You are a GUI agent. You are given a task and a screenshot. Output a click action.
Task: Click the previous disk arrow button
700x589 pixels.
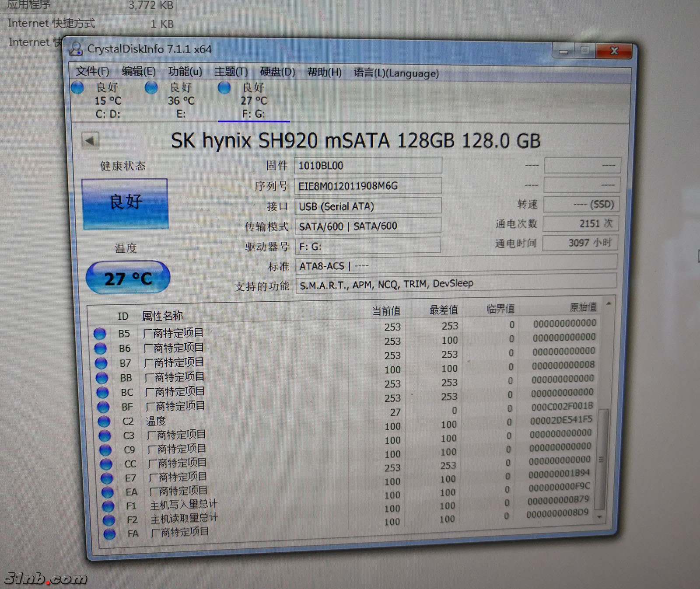click(90, 141)
